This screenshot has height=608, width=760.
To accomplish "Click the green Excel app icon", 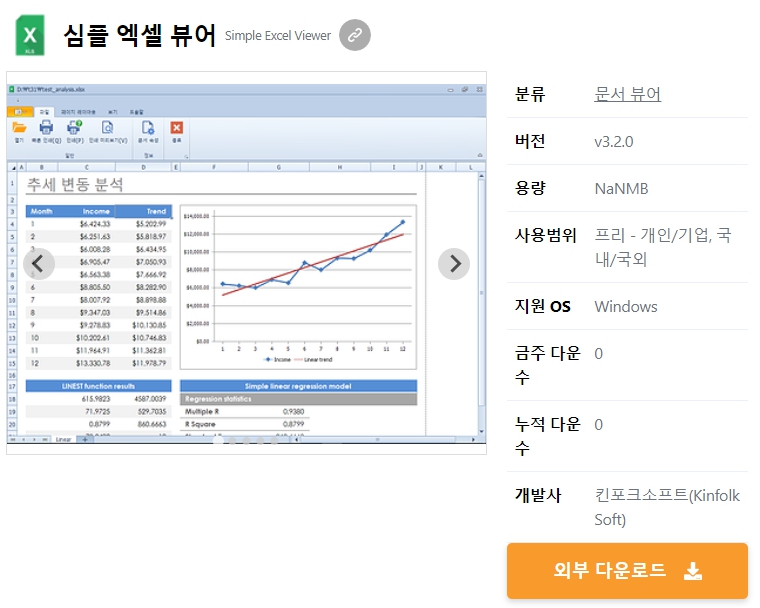I will tap(30, 35).
